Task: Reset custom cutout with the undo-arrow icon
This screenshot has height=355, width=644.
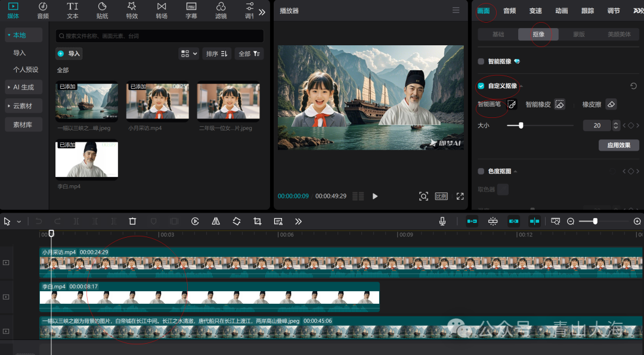Action: tap(633, 86)
